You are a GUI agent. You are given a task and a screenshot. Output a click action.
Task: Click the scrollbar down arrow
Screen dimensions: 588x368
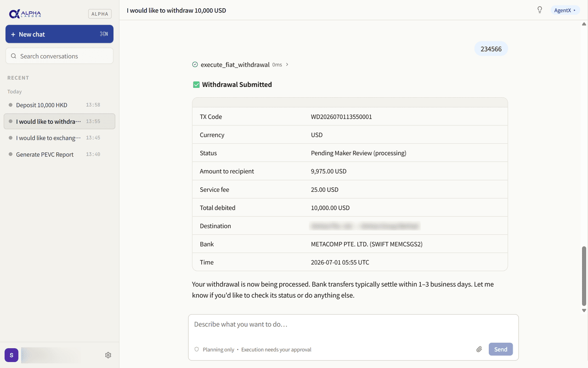click(x=584, y=310)
